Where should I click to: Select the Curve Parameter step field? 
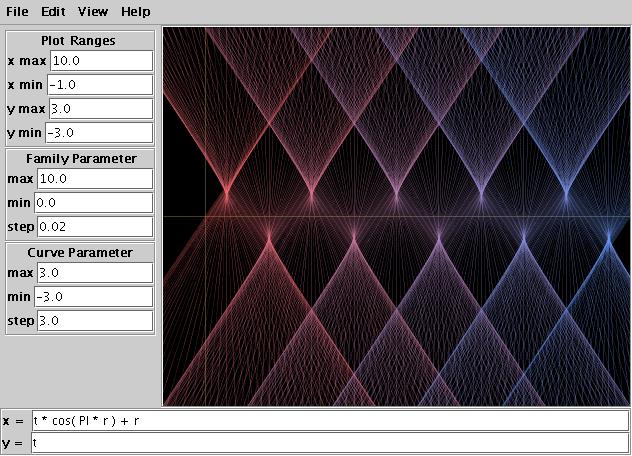[x=93, y=321]
